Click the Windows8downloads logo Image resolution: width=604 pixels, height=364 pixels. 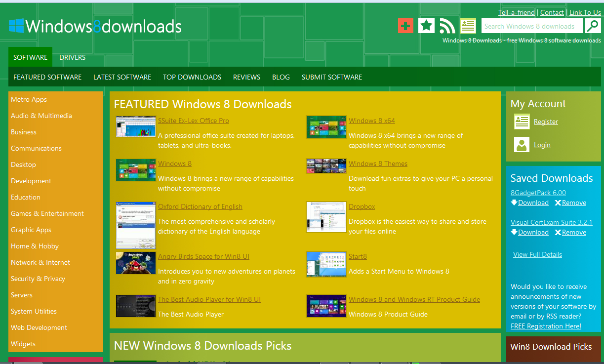pos(95,26)
